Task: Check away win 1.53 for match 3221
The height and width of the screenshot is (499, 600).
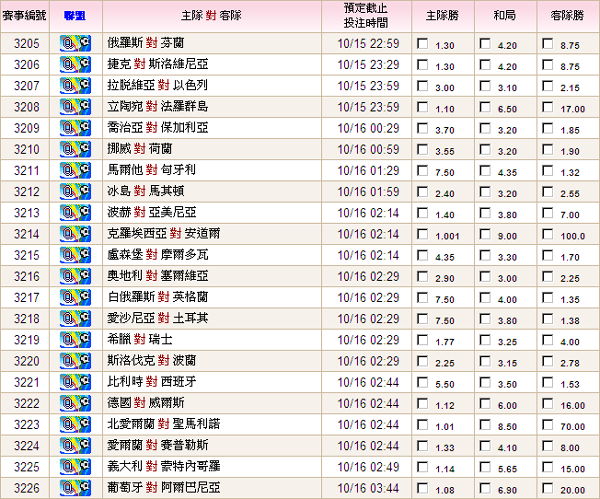Action: 548,382
